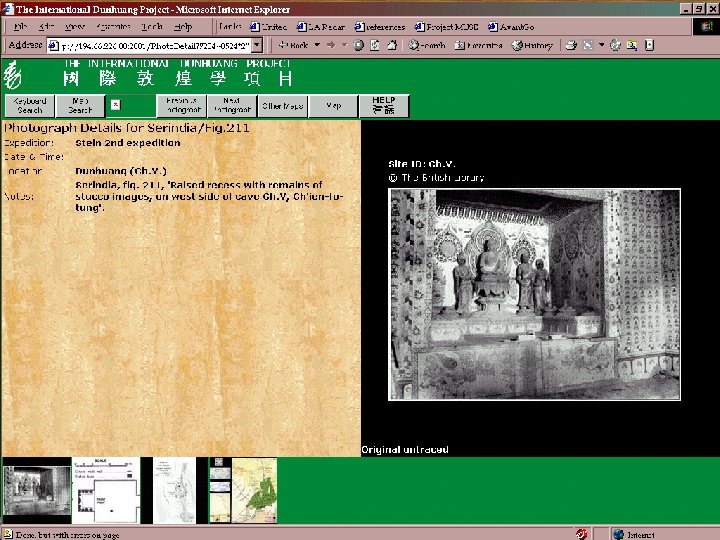Click the Home icon in toolbar

pos(392,45)
